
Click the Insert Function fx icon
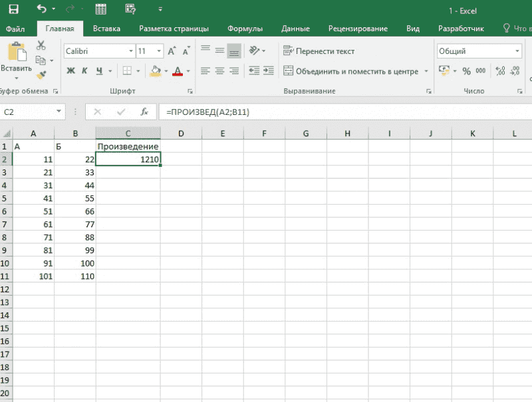click(144, 112)
